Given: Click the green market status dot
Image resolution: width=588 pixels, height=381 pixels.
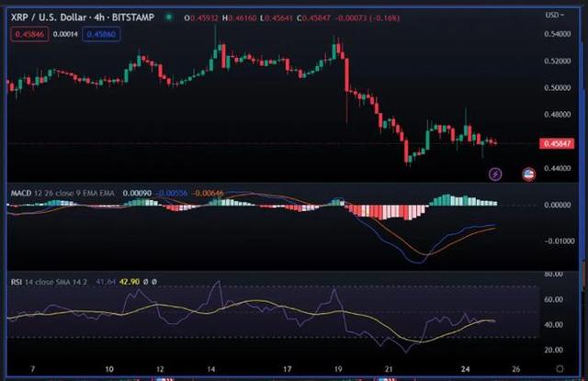Looking at the screenshot, I should click(169, 17).
